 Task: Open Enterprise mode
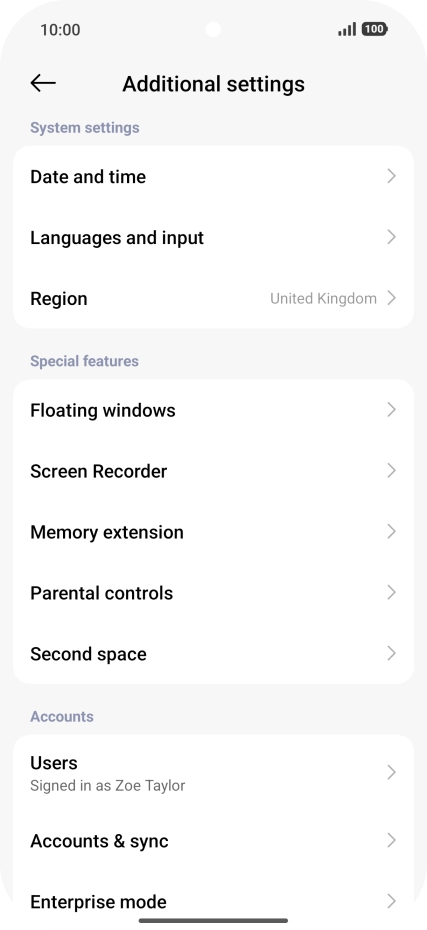[214, 901]
